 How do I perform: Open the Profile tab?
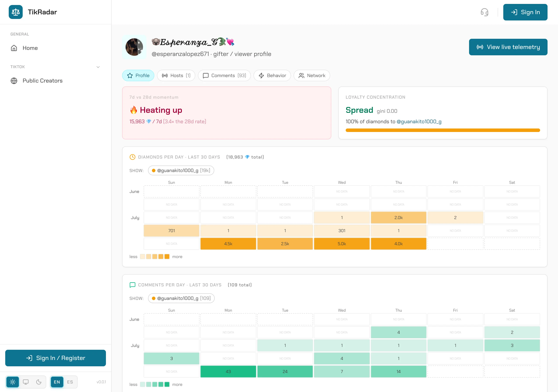pos(138,76)
